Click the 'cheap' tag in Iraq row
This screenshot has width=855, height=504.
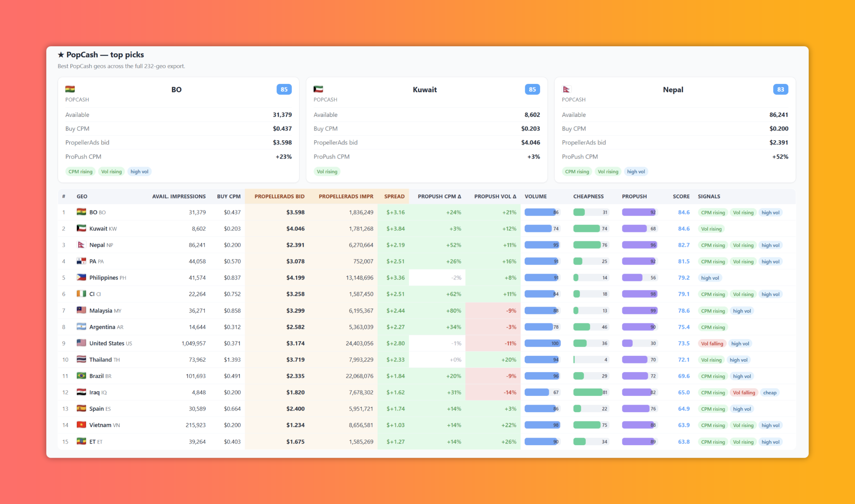pyautogui.click(x=770, y=393)
